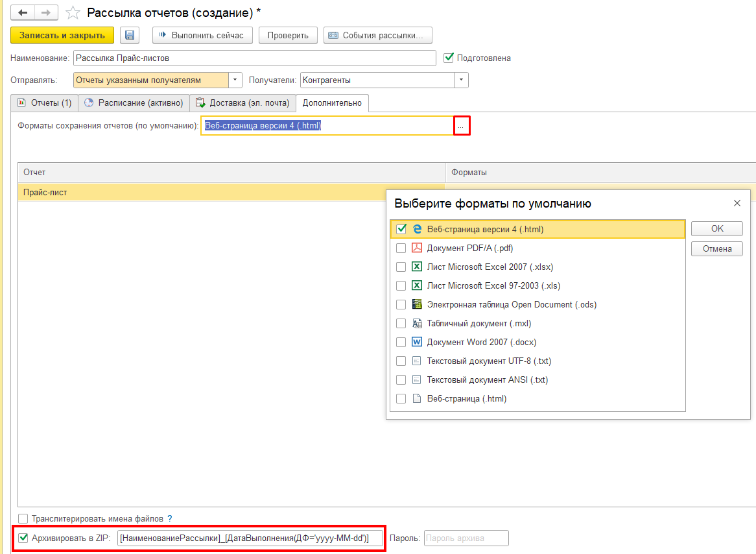Save using the floppy disk icon
Screen dimensions: 756x554
tap(129, 35)
